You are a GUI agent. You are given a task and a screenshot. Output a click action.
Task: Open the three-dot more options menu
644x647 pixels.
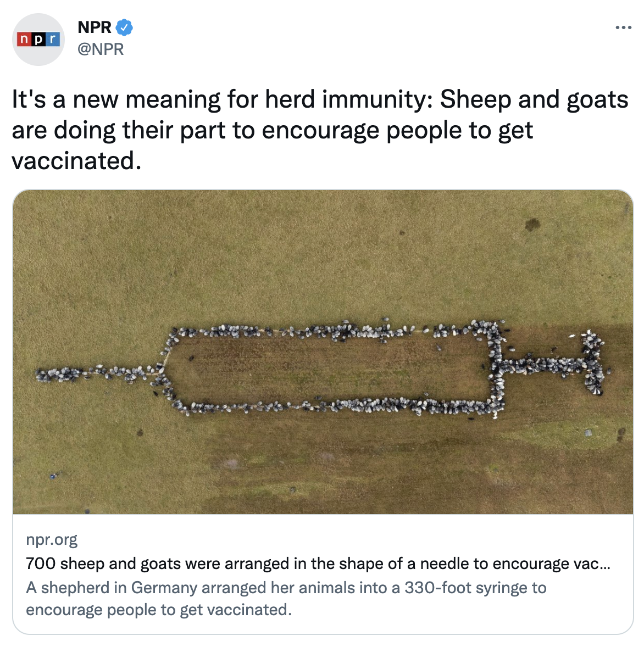(623, 27)
